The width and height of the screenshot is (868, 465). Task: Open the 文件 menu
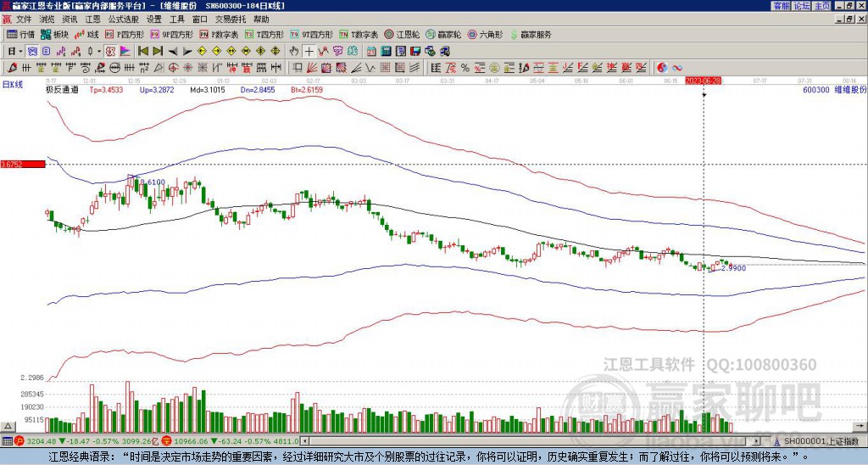tap(24, 20)
